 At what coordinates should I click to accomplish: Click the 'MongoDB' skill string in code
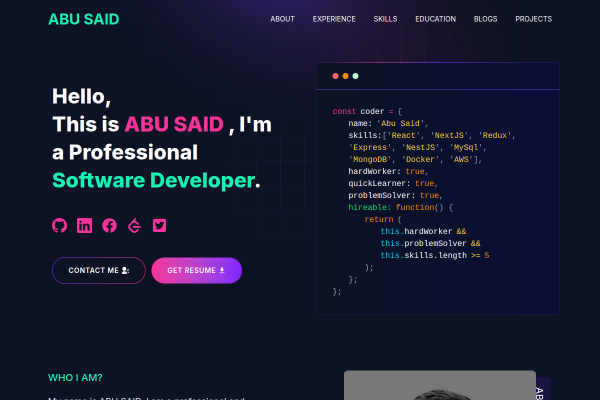(x=370, y=159)
